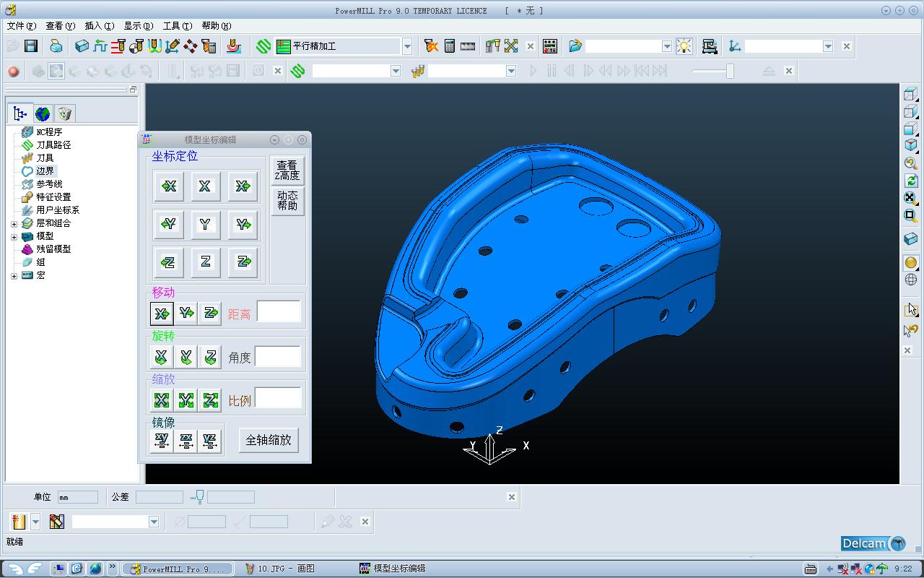Toggle wireframe view (globe icon)
Viewport: 924px width, 578px height.
tap(911, 280)
